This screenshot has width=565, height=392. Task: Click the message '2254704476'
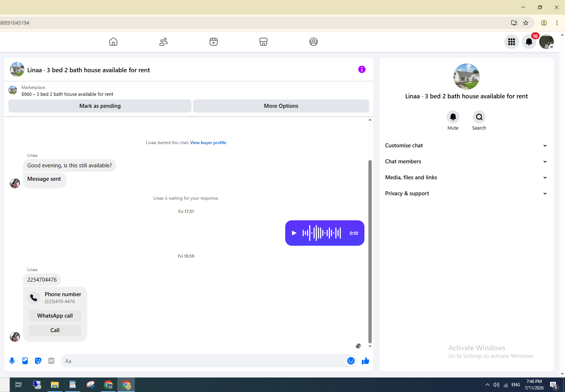pyautogui.click(x=42, y=280)
